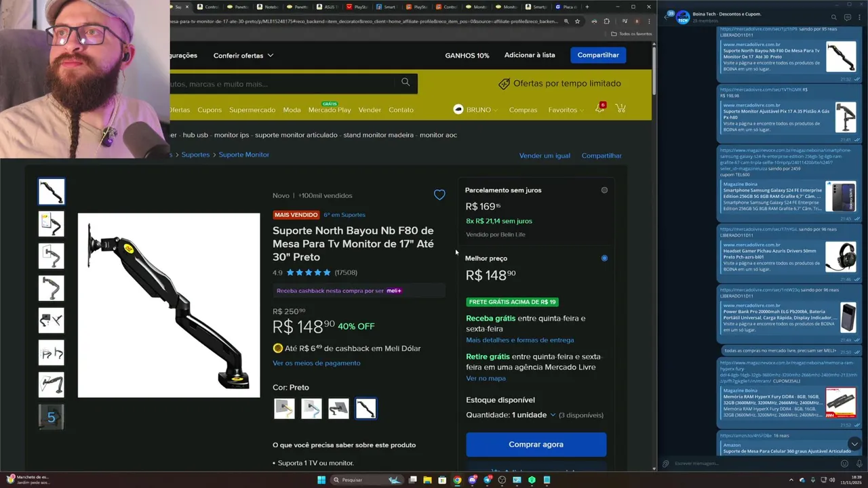Image resolution: width=868 pixels, height=488 pixels.
Task: Click Chrome zoom magnifier in address bar
Action: [566, 21]
